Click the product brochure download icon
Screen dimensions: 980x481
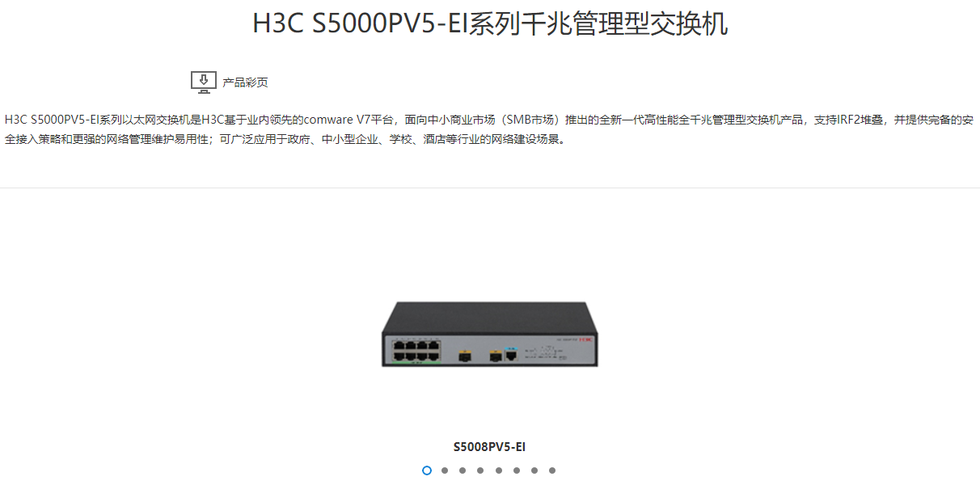tap(203, 82)
